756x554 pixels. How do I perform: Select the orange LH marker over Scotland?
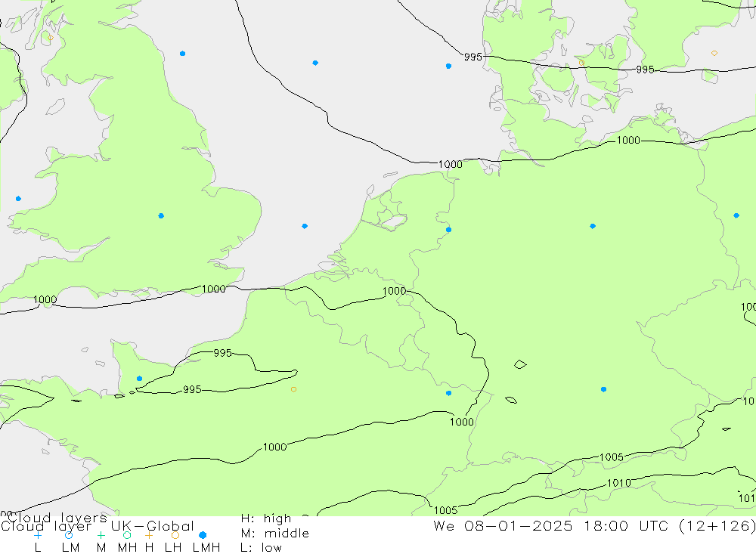[x=51, y=38]
